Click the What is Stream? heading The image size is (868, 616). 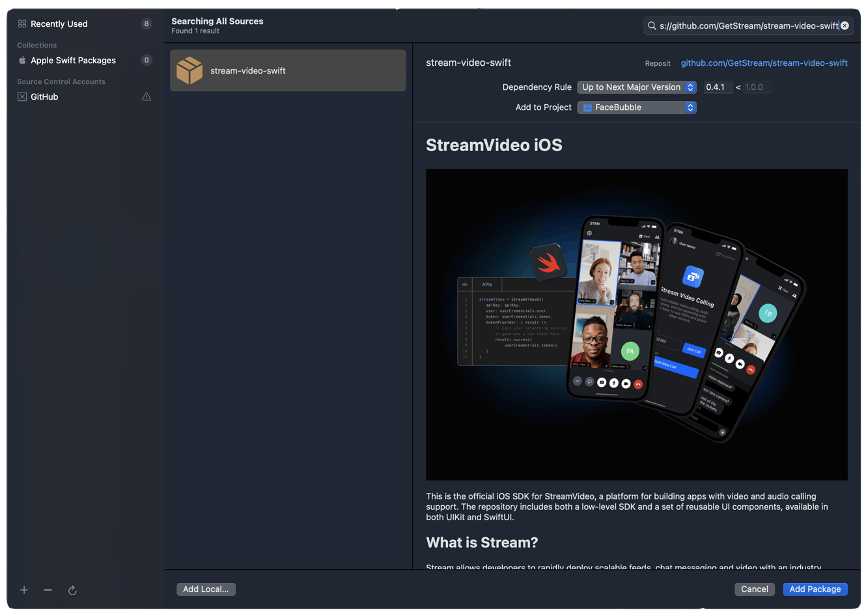[482, 542]
